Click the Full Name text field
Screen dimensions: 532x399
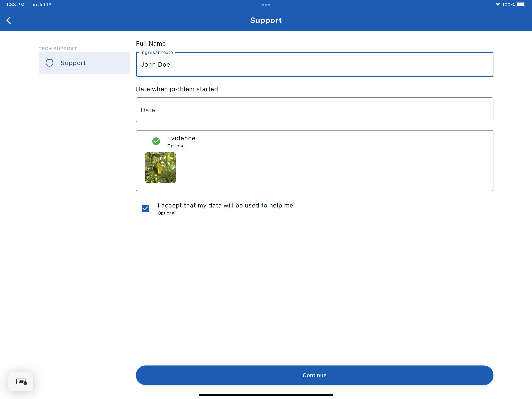[x=314, y=64]
